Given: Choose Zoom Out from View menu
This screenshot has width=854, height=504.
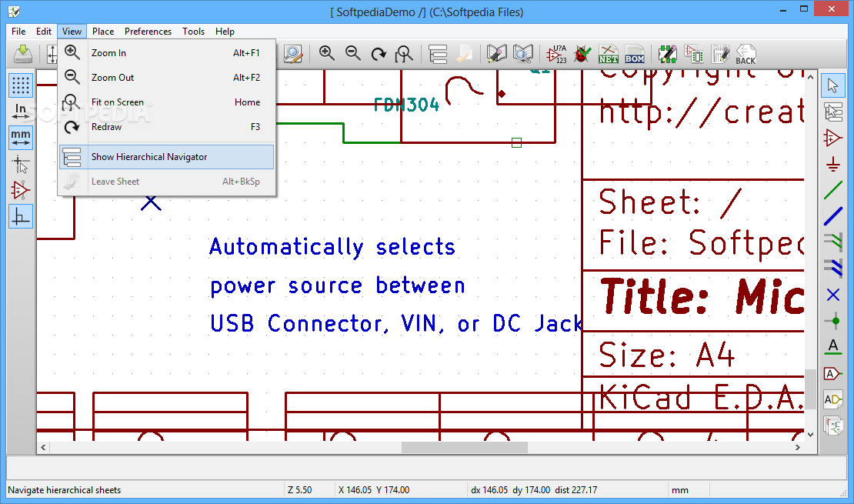Looking at the screenshot, I should [167, 78].
